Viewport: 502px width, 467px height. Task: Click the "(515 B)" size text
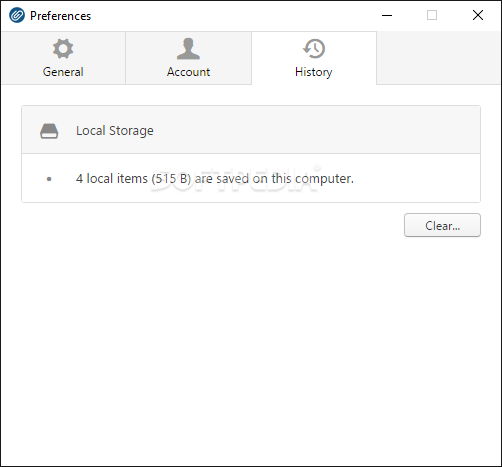(171, 179)
